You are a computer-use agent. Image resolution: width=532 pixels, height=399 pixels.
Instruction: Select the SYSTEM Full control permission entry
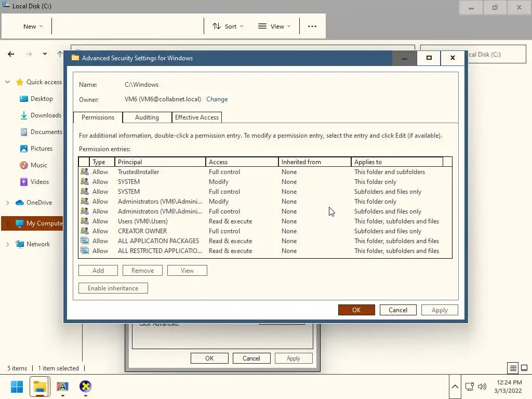265,191
